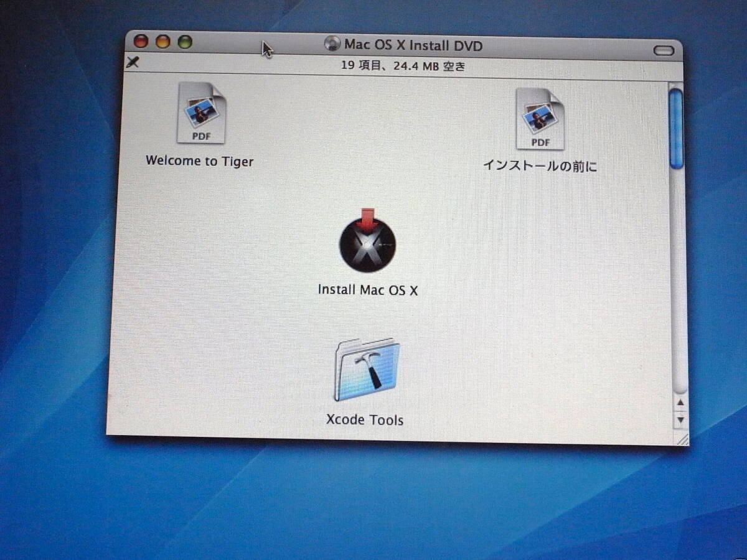Screen dimensions: 747x560
Task: Open the Welcome to Tiger PDF icon
Action: (x=201, y=115)
